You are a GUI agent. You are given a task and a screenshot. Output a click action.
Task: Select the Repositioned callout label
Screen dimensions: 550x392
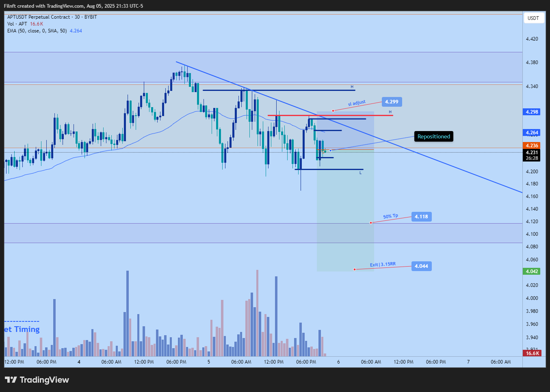click(x=434, y=136)
